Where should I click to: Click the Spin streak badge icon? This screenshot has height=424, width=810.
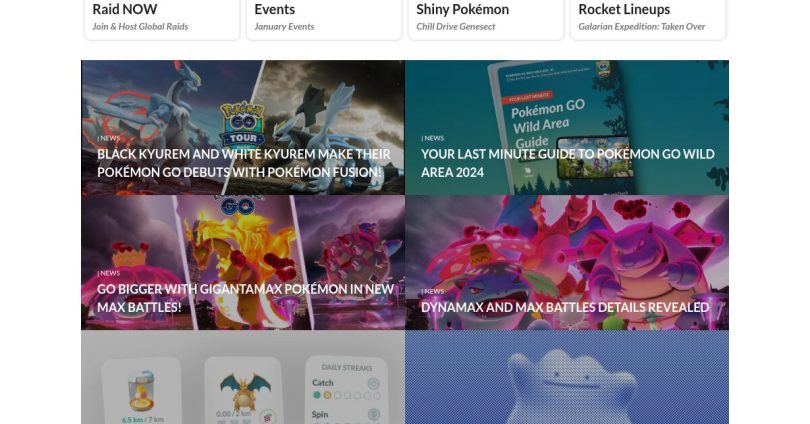373,414
